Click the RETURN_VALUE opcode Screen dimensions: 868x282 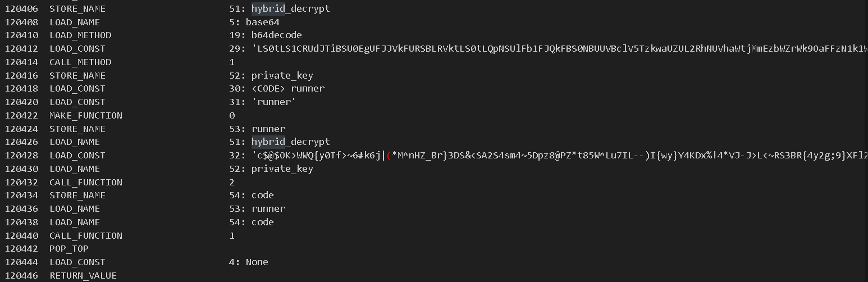point(83,276)
